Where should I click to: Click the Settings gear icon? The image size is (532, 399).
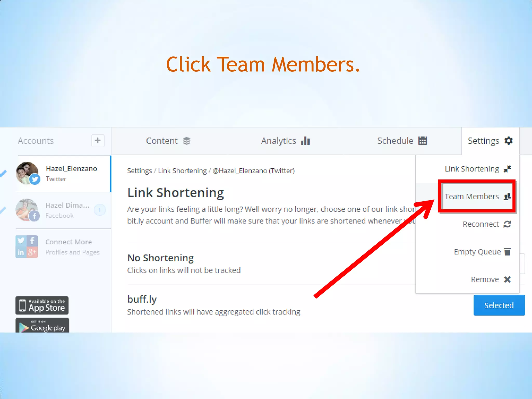(x=508, y=141)
